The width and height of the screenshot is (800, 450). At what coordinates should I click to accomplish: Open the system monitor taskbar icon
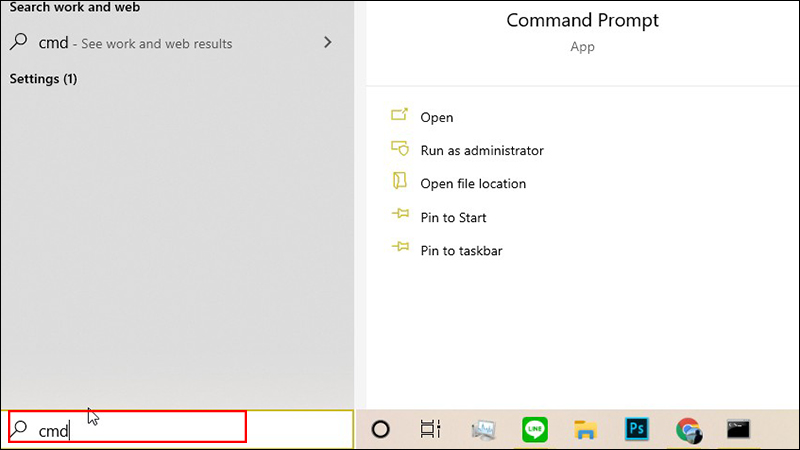484,429
